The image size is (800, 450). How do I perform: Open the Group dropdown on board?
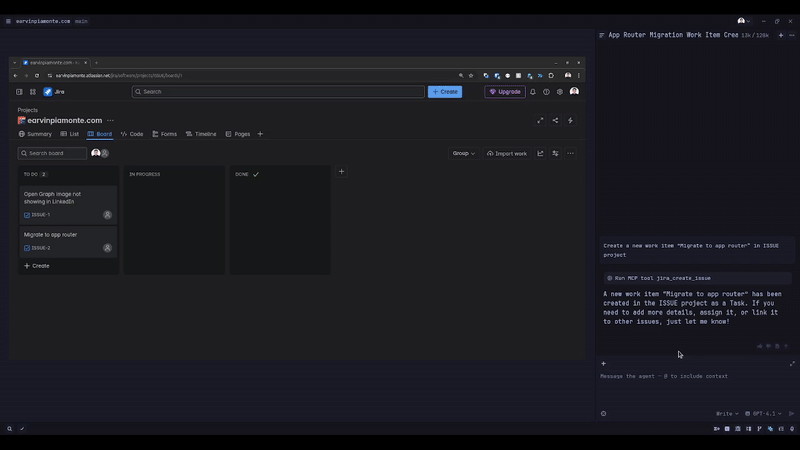pyautogui.click(x=463, y=153)
